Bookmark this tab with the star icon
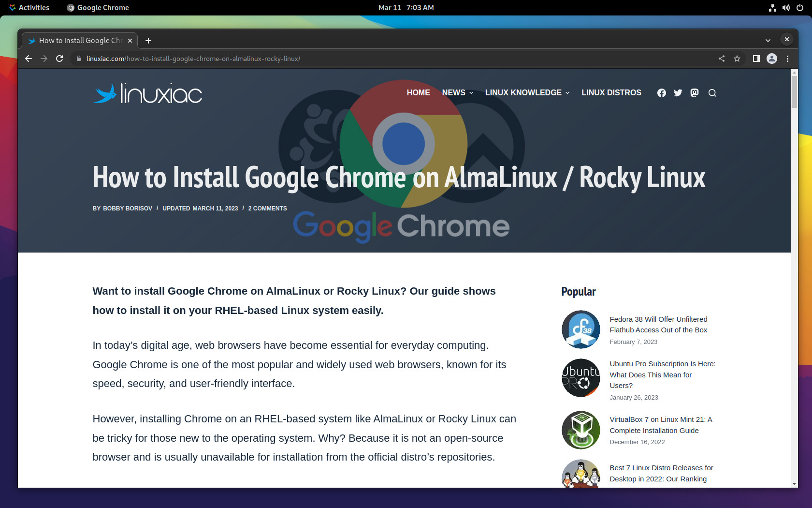 point(737,59)
